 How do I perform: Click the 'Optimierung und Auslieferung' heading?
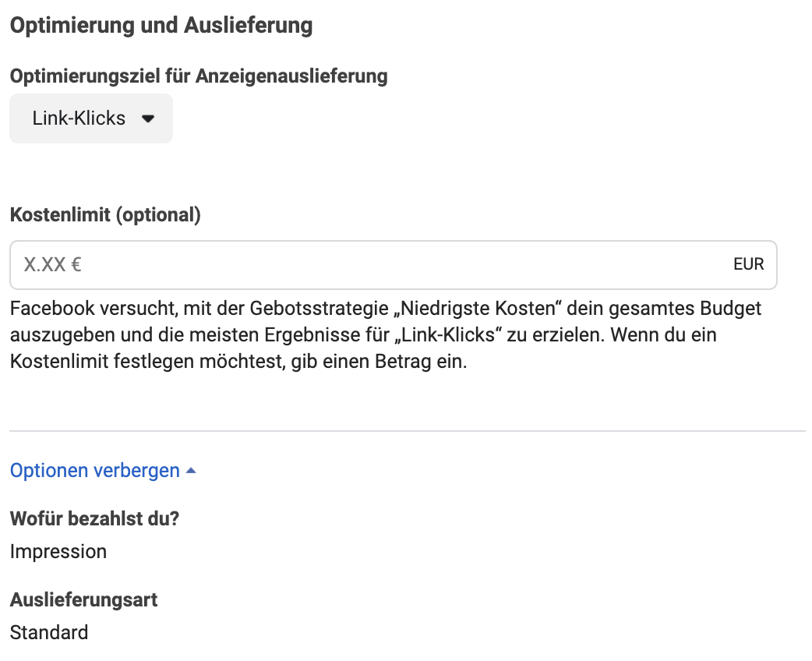pyautogui.click(x=160, y=25)
